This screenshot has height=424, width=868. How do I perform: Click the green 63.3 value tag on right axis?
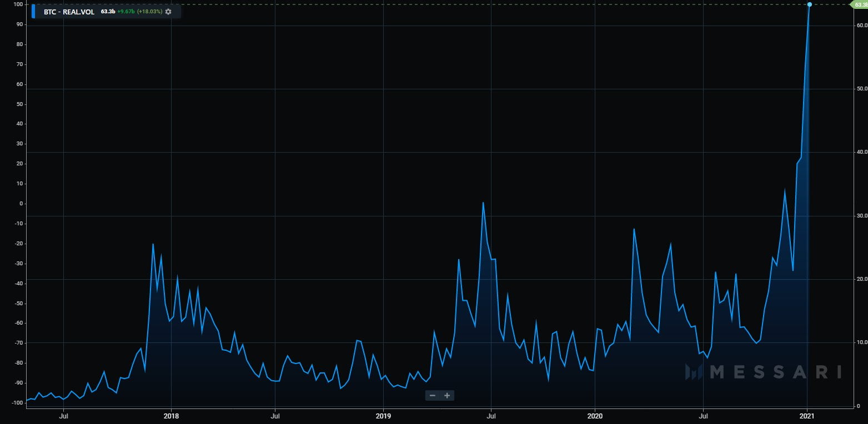(859, 4)
